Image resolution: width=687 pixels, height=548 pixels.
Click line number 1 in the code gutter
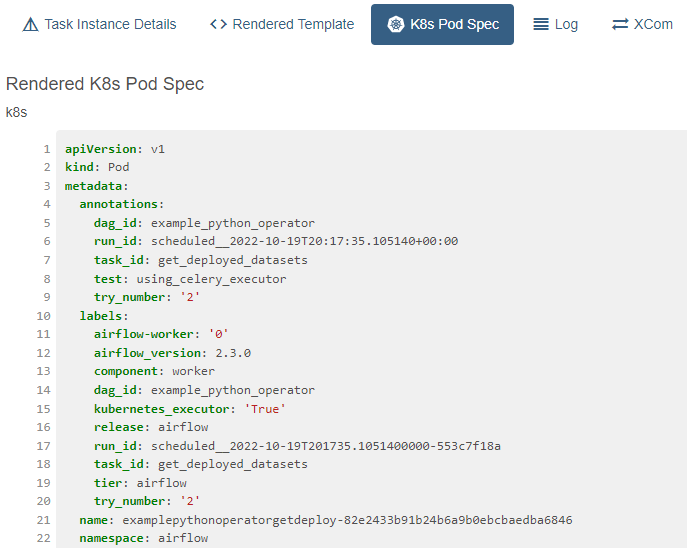pos(47,149)
